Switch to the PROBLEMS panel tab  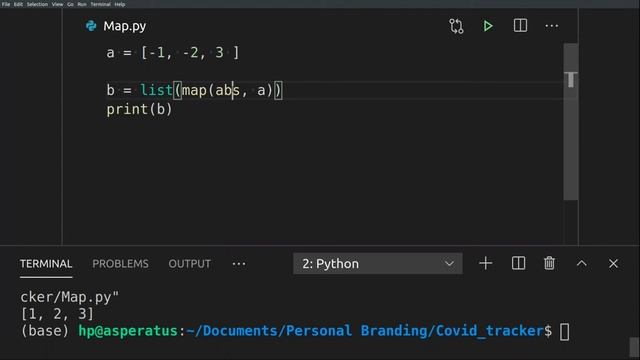(x=120, y=264)
